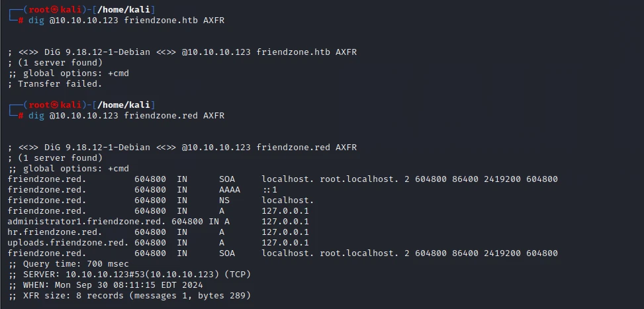Select uploads.friendzone.red hostname
Screen dimensions: 644x309
[x=68, y=243]
